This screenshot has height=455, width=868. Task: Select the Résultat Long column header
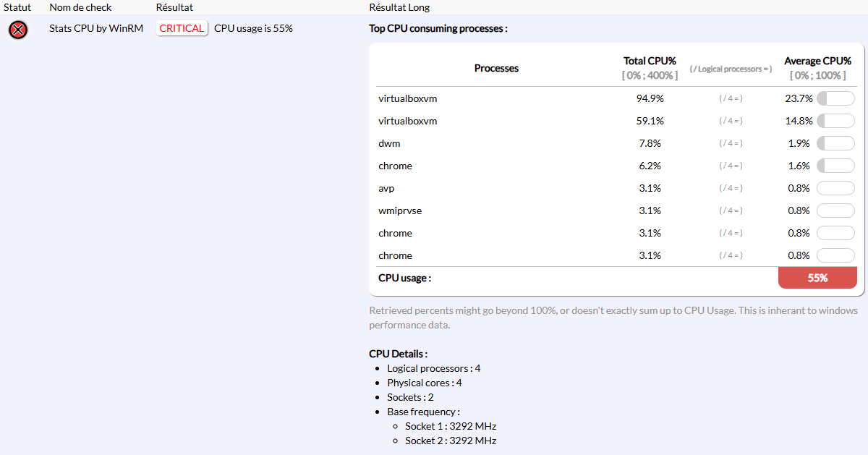tap(399, 7)
